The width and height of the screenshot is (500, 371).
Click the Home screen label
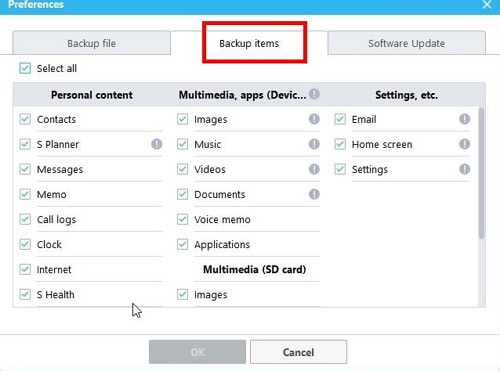382,144
